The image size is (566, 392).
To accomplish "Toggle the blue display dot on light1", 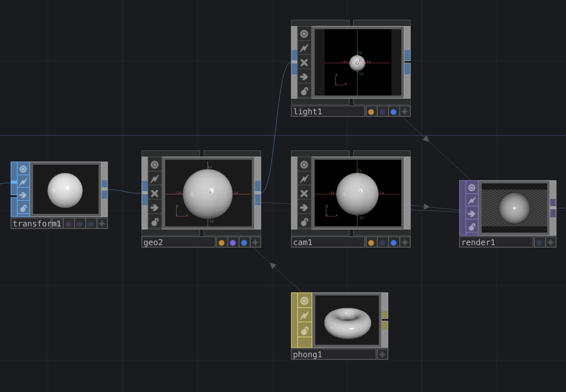I will coord(393,111).
